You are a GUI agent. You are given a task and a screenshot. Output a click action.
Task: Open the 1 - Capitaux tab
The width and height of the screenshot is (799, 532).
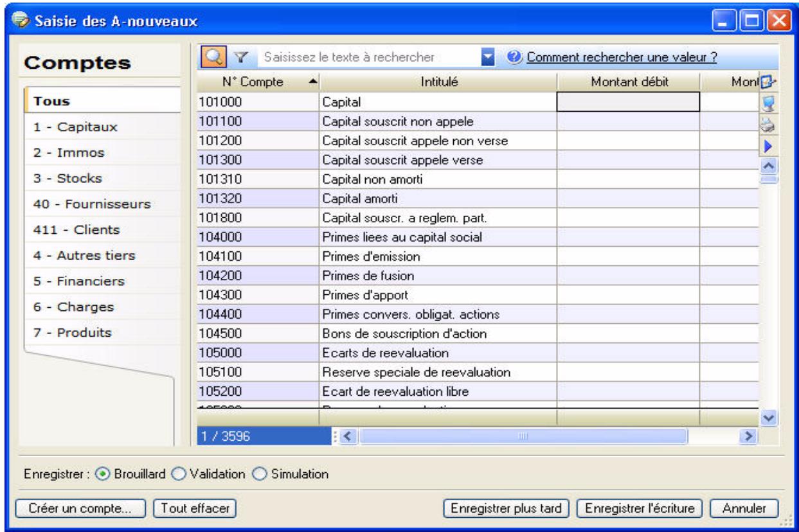pyautogui.click(x=101, y=127)
